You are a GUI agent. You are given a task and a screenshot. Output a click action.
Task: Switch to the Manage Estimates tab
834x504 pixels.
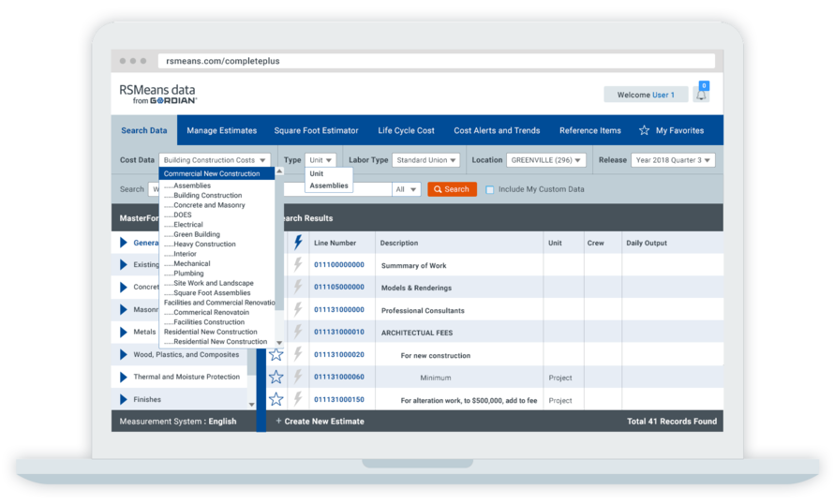222,130
